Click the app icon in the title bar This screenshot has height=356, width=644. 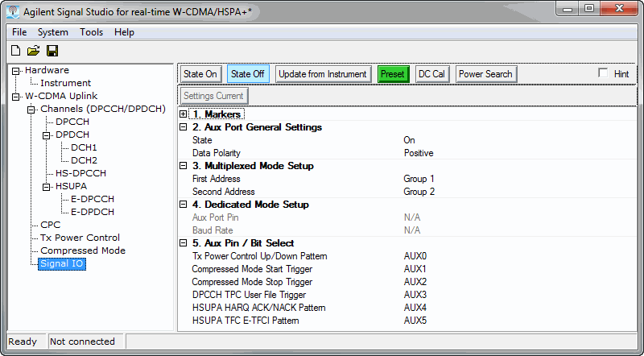(13, 11)
